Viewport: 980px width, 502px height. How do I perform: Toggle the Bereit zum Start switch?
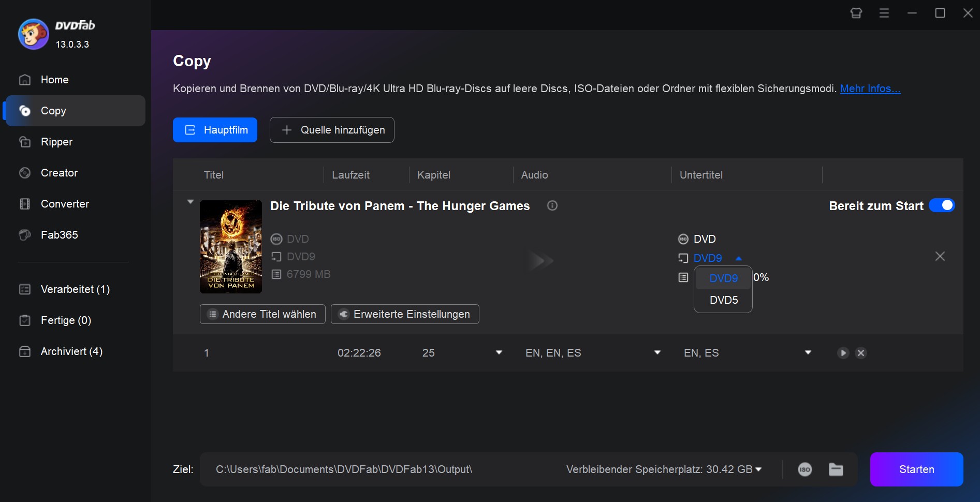coord(942,205)
